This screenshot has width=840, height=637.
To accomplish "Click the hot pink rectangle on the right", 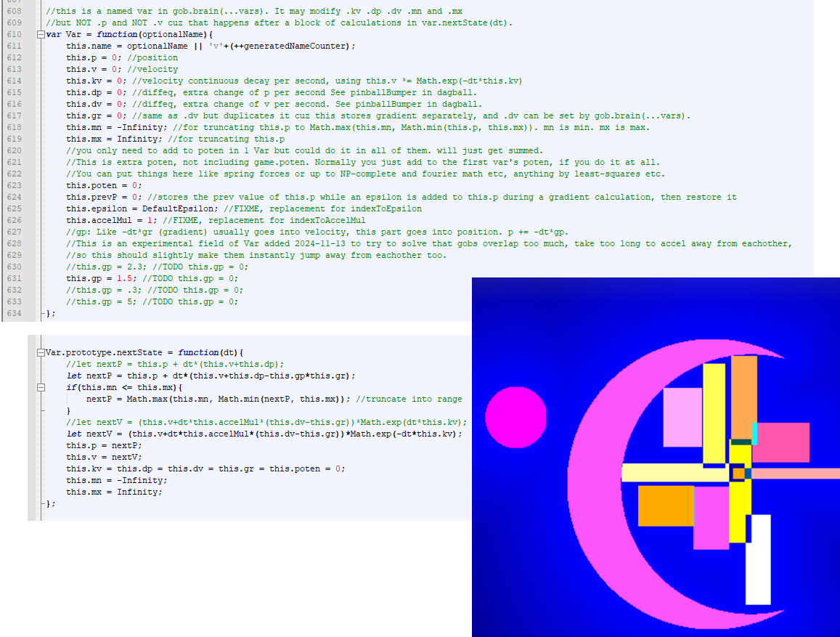I will pos(781,442).
